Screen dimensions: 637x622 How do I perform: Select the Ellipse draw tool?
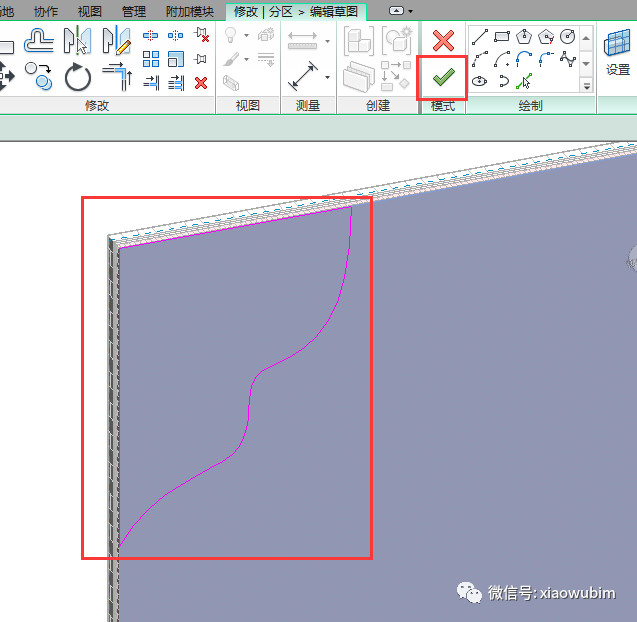(480, 81)
